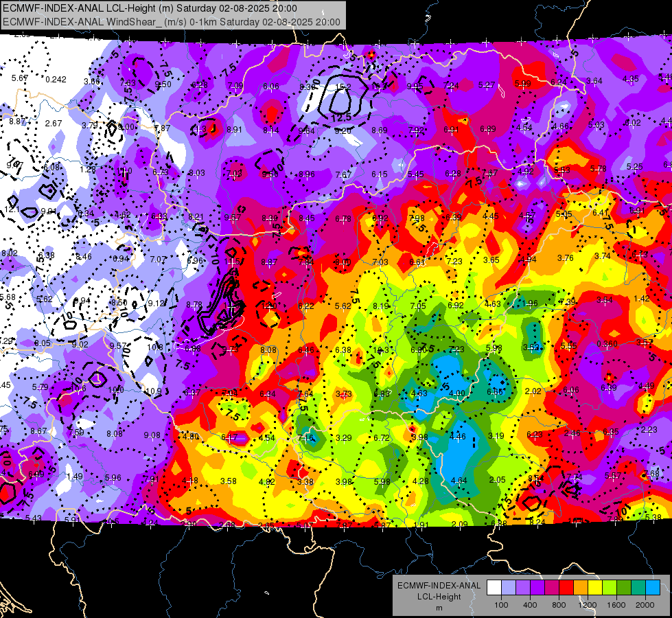
Task: Select the sky blue legend swatch
Action: pyautogui.click(x=653, y=588)
